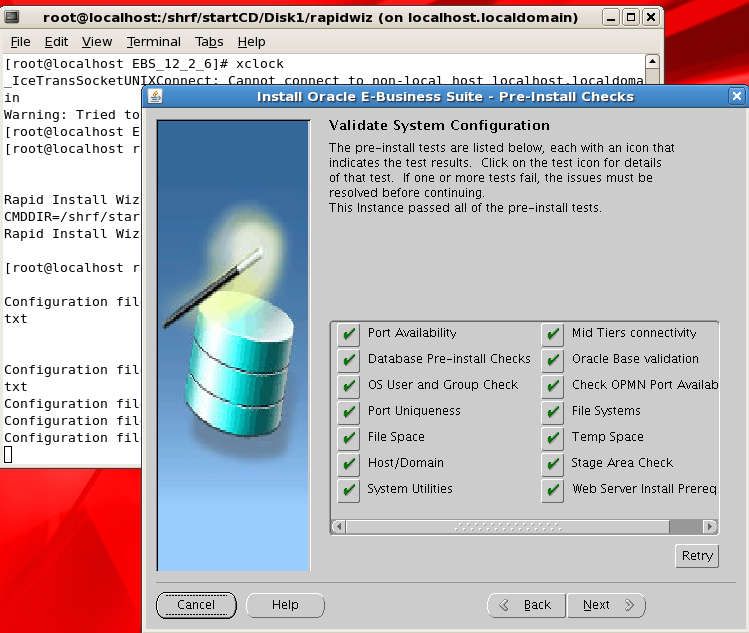Open the Tabs menu in terminal
This screenshot has width=749, height=633.
coord(209,42)
